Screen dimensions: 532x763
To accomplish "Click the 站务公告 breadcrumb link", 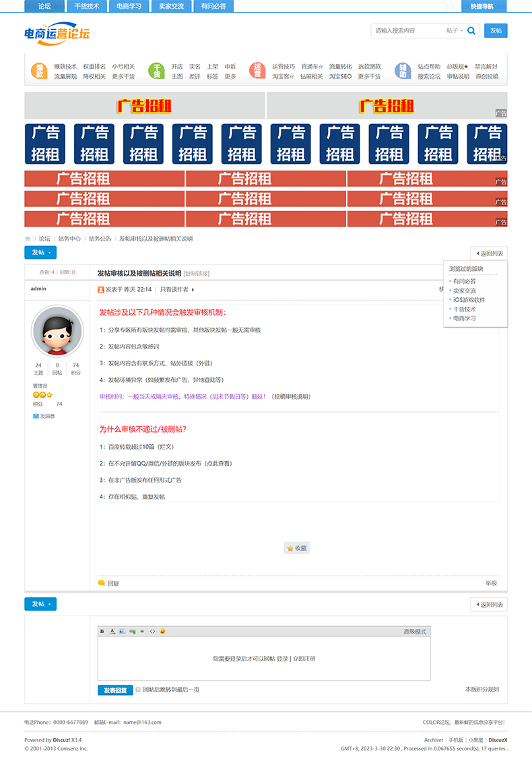I will [x=100, y=239].
